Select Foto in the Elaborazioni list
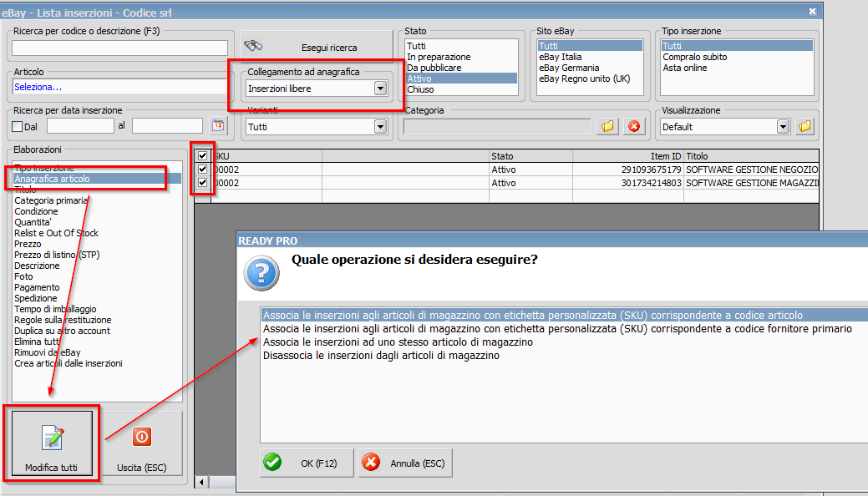868x496 pixels. click(x=97, y=276)
